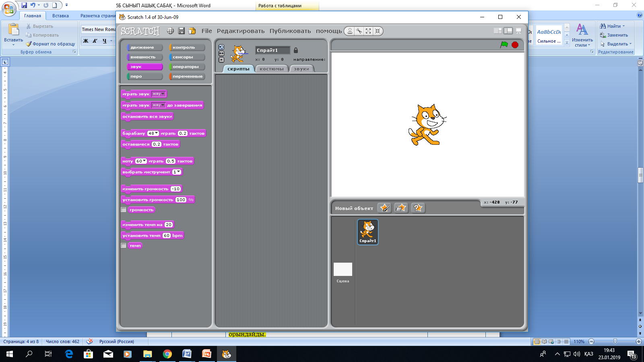Click the green flag to start scripts
Viewport: 644px width, 362px height.
[504, 45]
